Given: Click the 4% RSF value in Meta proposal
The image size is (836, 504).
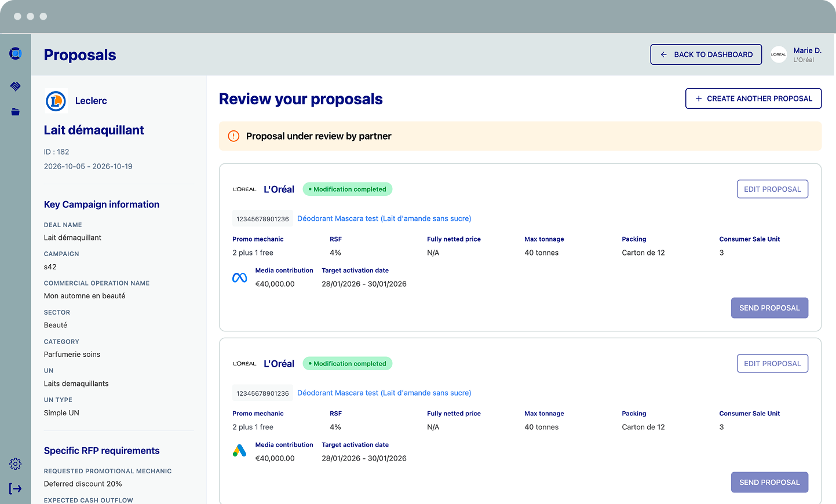Looking at the screenshot, I should (335, 253).
